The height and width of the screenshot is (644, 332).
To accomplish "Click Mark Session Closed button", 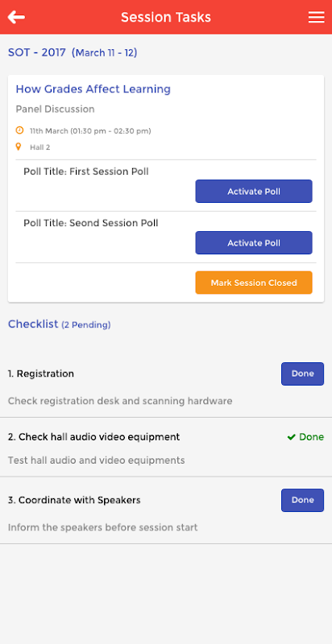I will click(x=254, y=283).
